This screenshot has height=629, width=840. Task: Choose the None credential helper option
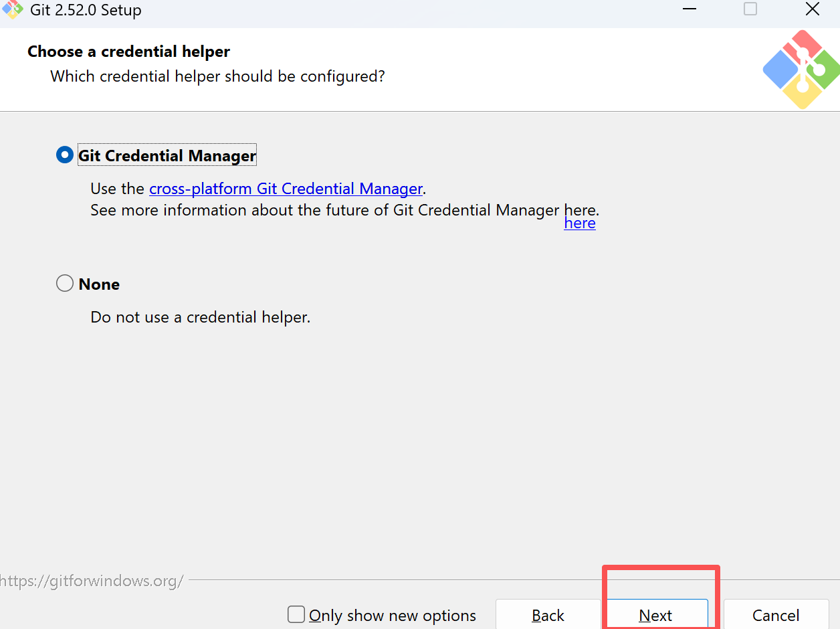point(65,284)
